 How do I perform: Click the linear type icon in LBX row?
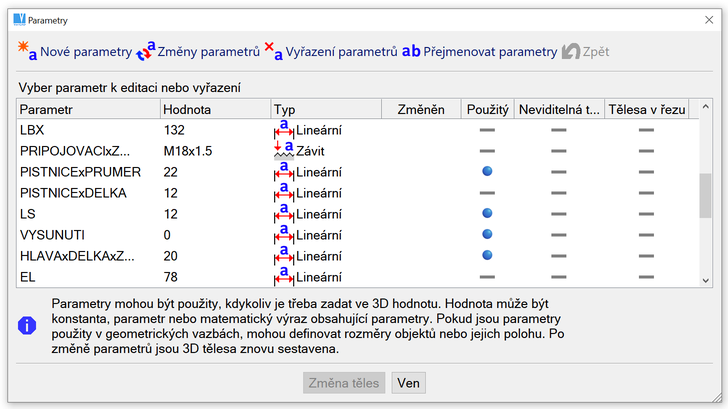coord(283,129)
